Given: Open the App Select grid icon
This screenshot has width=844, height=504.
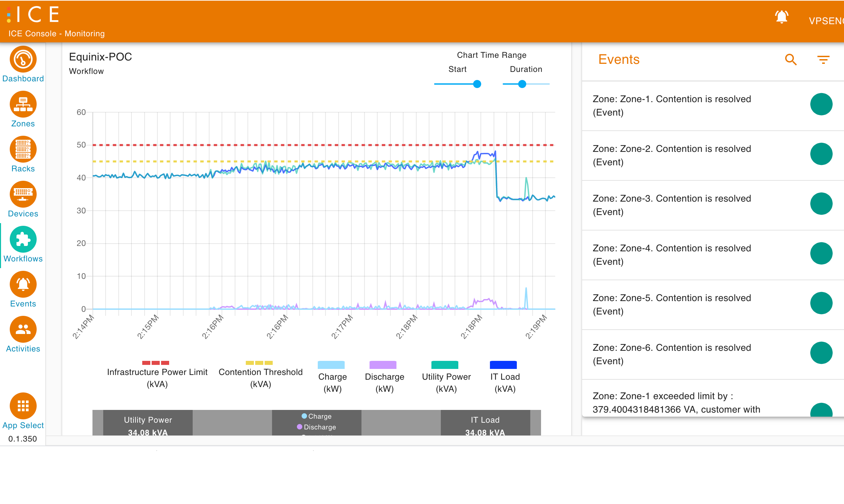Looking at the screenshot, I should (x=23, y=406).
